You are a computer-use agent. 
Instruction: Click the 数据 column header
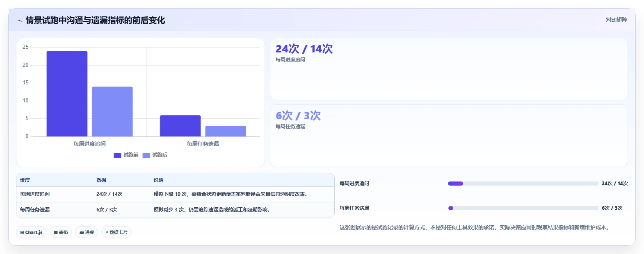[101, 180]
